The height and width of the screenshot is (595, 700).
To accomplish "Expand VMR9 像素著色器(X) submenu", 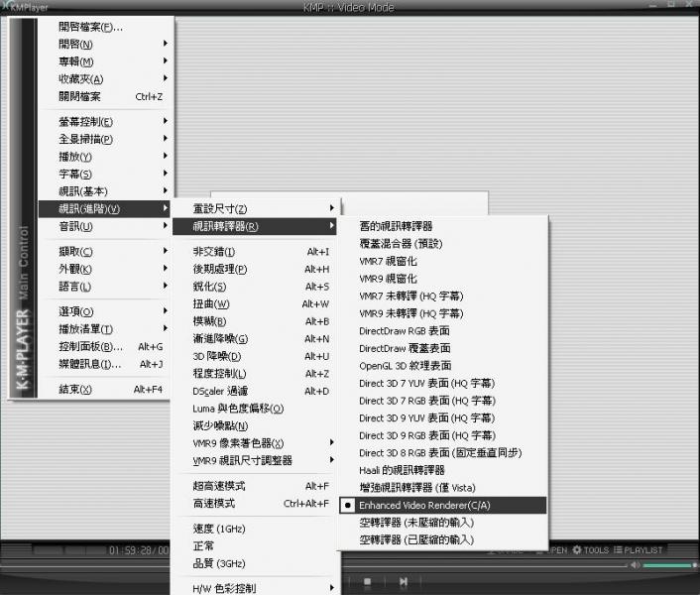I will tap(255, 443).
